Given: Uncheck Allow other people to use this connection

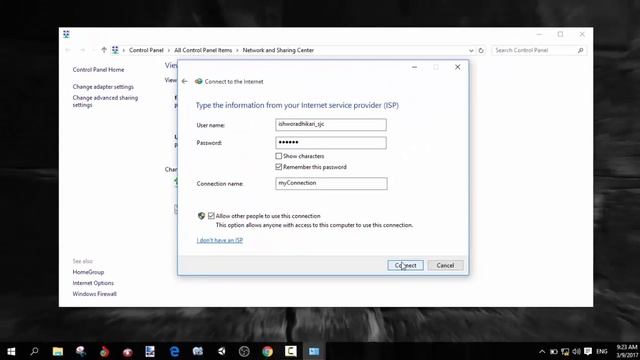Looking at the screenshot, I should pyautogui.click(x=211, y=216).
